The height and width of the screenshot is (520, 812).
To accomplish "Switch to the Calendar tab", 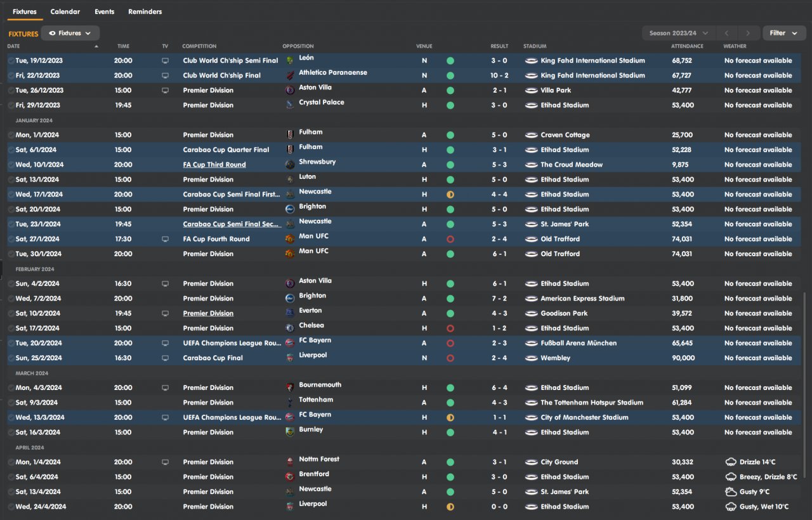I will click(65, 11).
